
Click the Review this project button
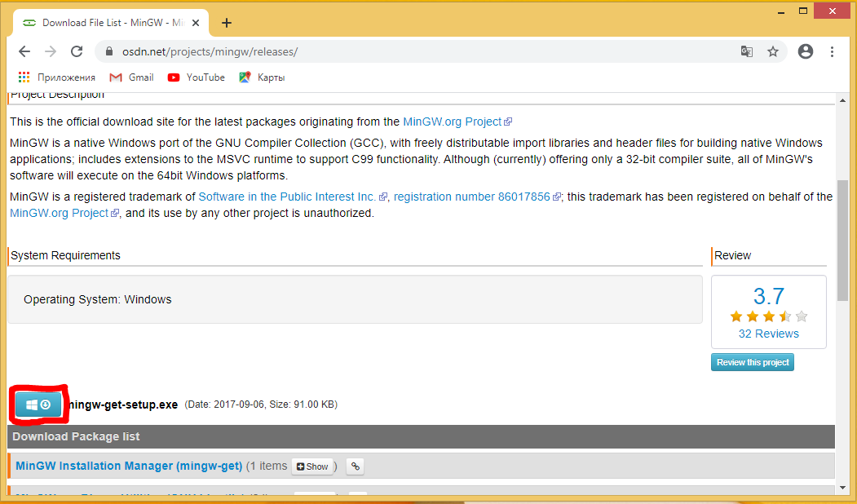click(753, 362)
